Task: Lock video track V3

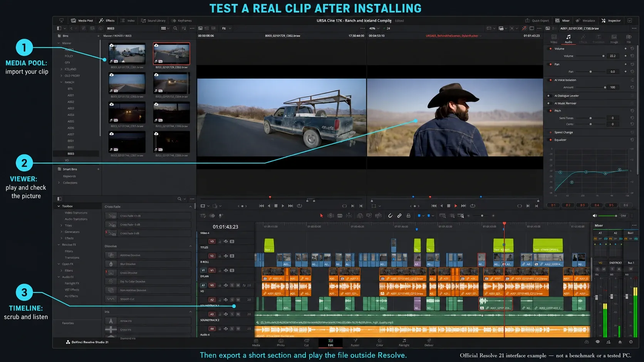Action: tap(220, 242)
